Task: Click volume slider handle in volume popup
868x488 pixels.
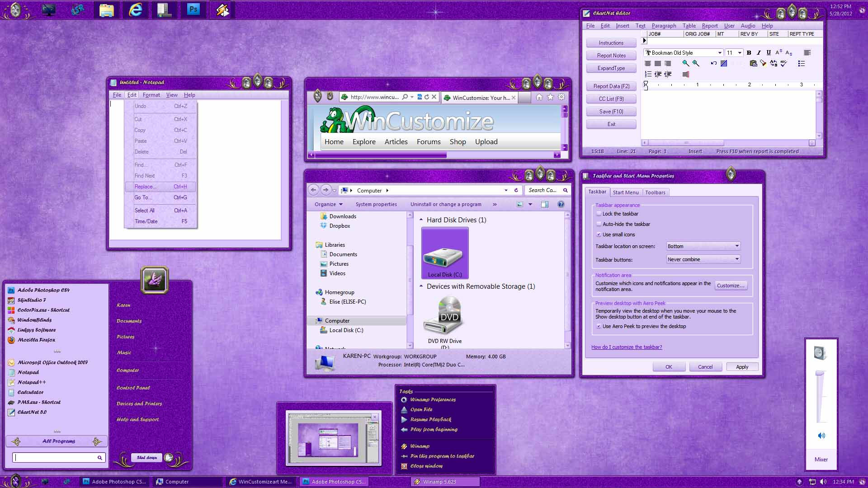Action: [820, 373]
